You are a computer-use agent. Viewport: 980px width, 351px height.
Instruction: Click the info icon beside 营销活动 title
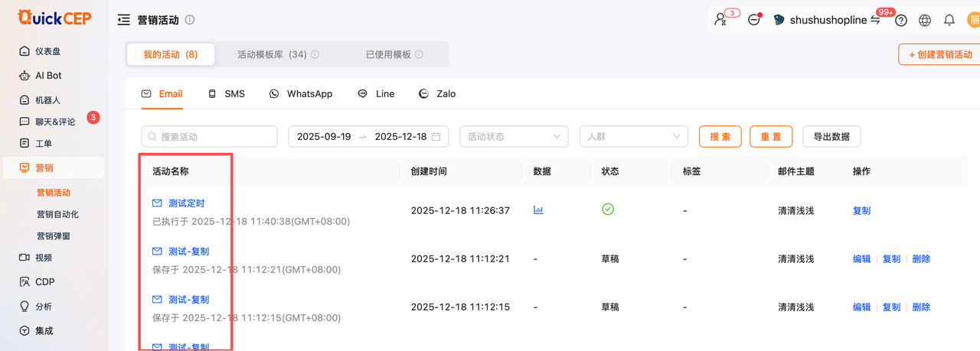[190, 20]
